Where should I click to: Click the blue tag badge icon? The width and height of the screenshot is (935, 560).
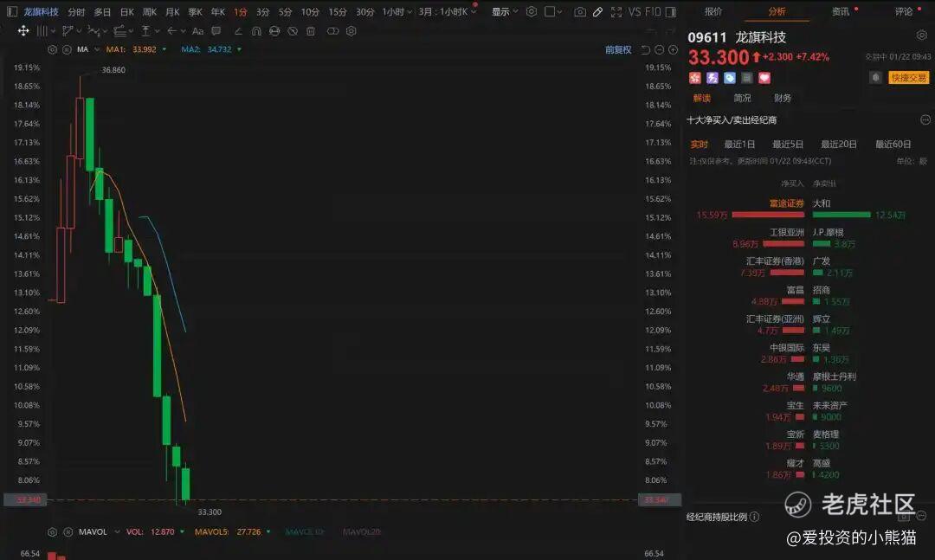click(x=729, y=78)
